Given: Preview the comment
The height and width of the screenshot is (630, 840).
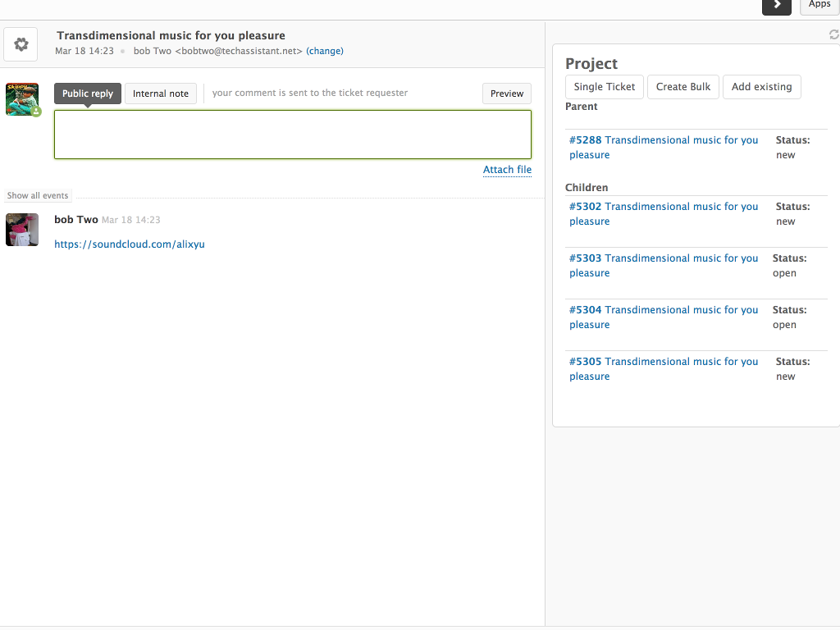Looking at the screenshot, I should 506,94.
